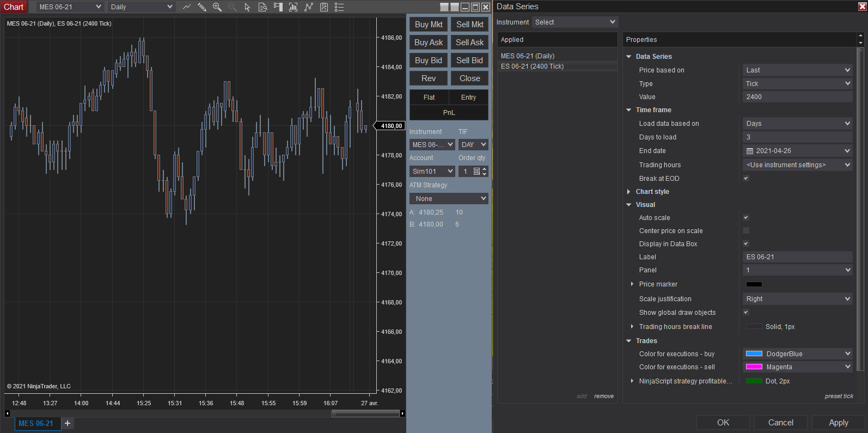Click the Value field showing 2400
Image resolution: width=868 pixels, height=433 pixels.
(x=798, y=97)
